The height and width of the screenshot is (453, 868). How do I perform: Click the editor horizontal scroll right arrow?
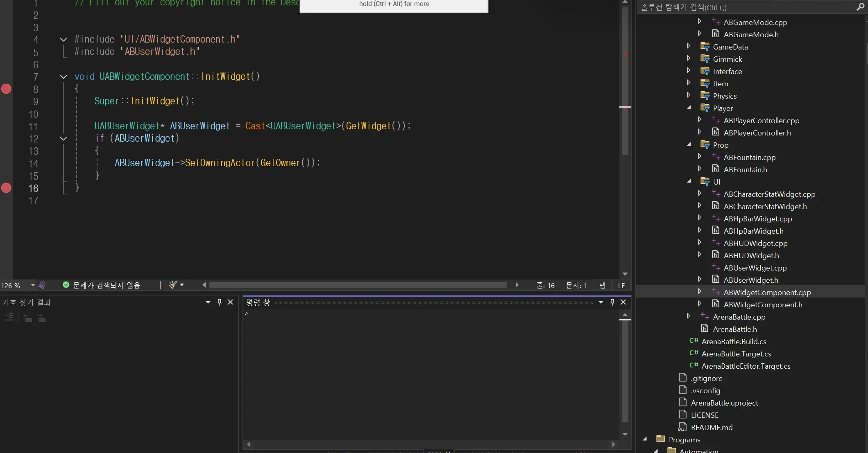517,285
